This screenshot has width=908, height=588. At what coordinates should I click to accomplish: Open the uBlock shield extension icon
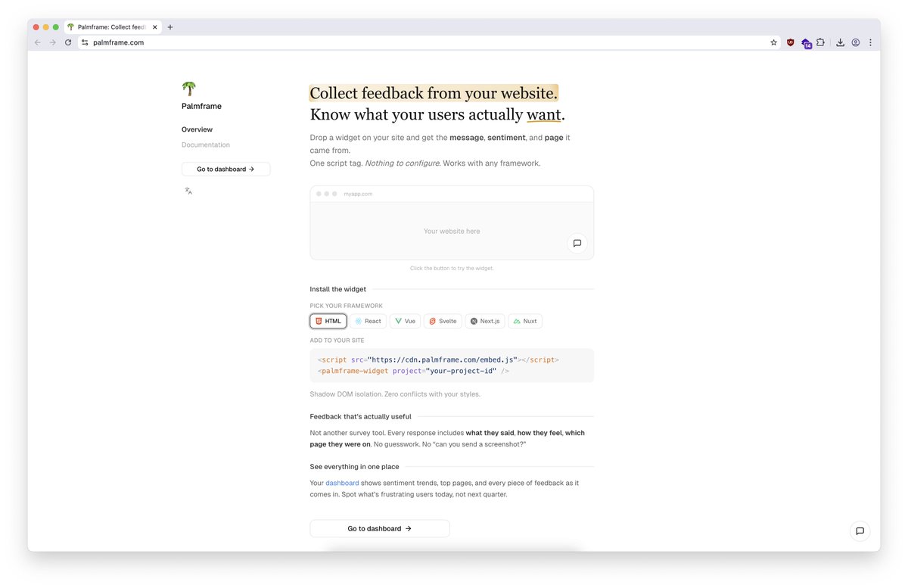[x=791, y=42]
